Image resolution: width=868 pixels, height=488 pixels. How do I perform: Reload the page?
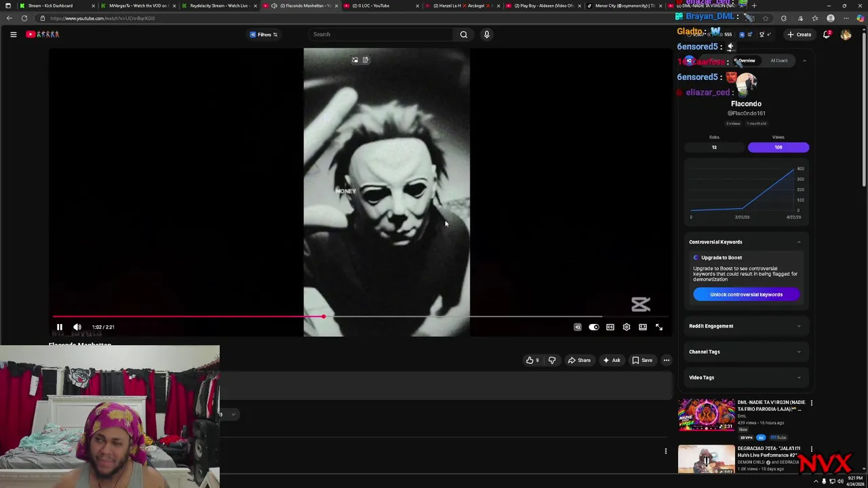(x=24, y=18)
